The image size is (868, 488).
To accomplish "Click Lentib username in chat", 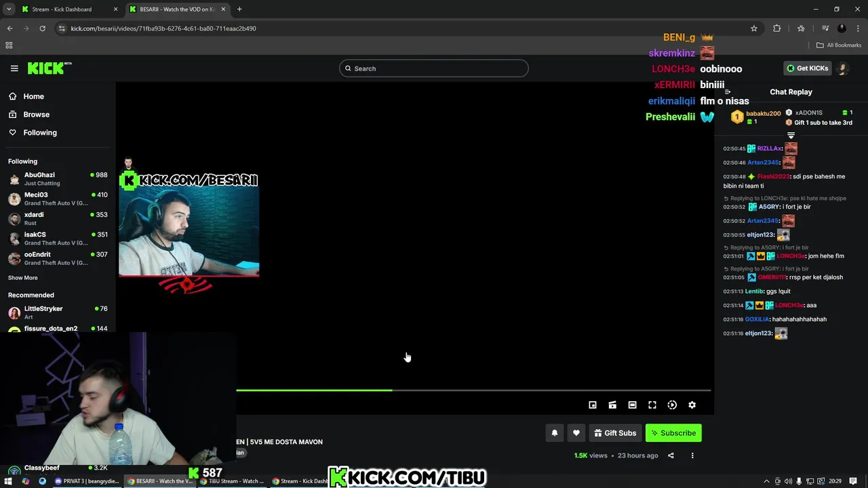I will coord(754,291).
